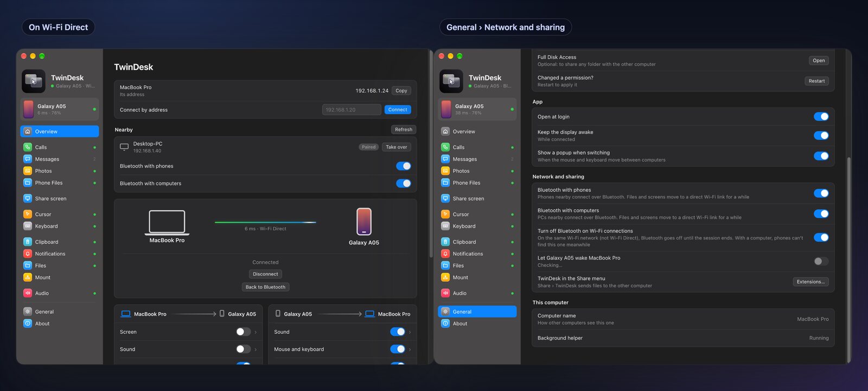Image resolution: width=868 pixels, height=391 pixels.
Task: Toggle Bluetooth with computers in the Wi-Fi Direct window
Action: (x=404, y=184)
